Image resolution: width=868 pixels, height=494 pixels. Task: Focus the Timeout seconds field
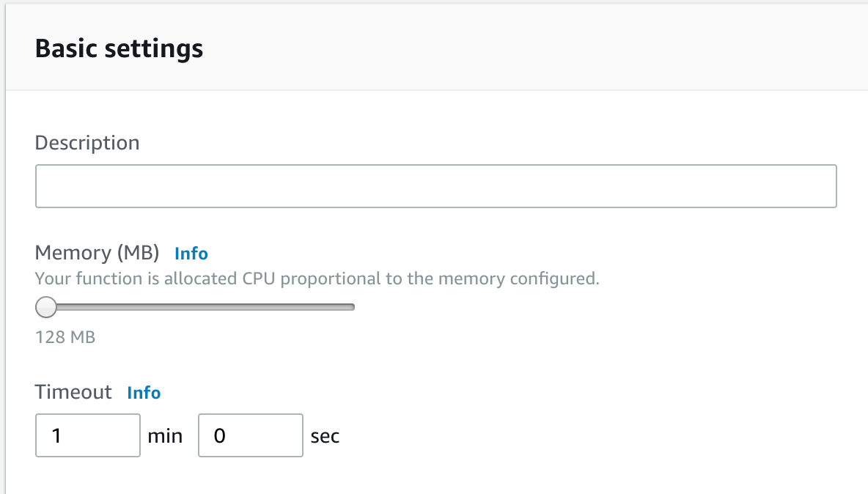(250, 435)
